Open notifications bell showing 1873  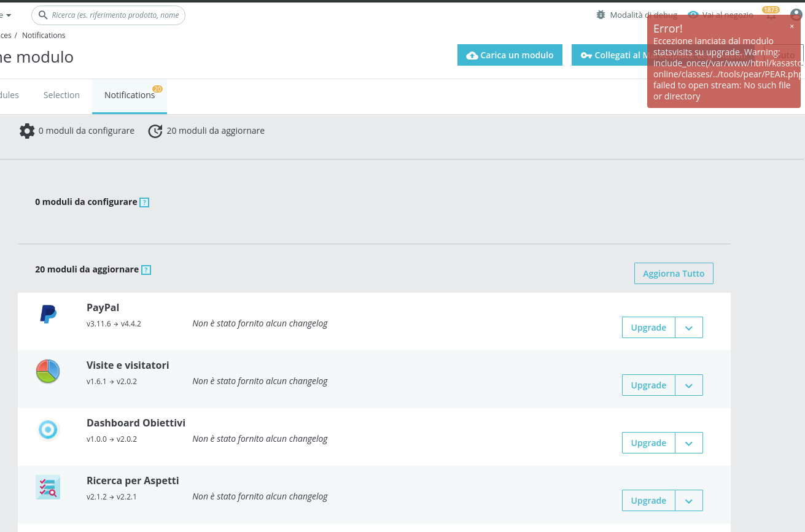[x=771, y=15]
